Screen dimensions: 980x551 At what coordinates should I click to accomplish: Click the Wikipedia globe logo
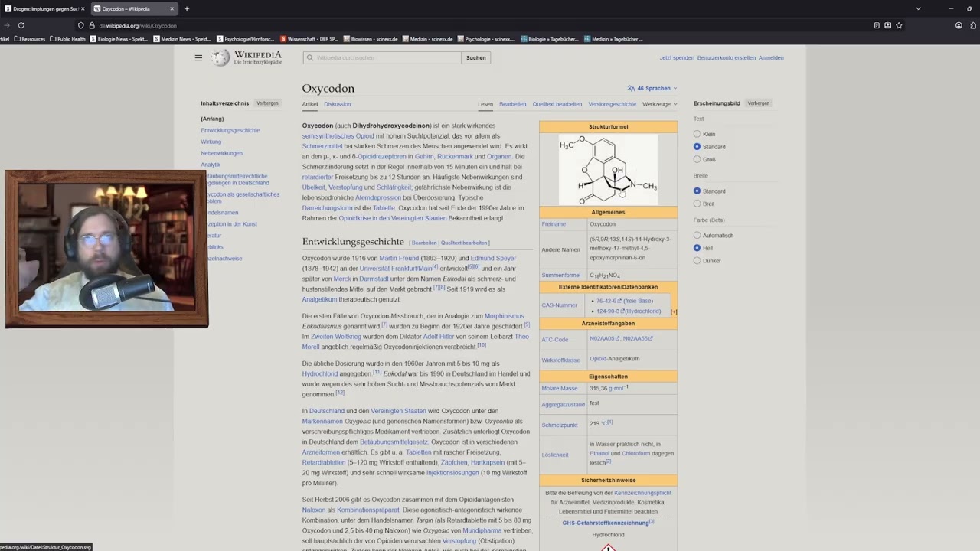(x=220, y=57)
